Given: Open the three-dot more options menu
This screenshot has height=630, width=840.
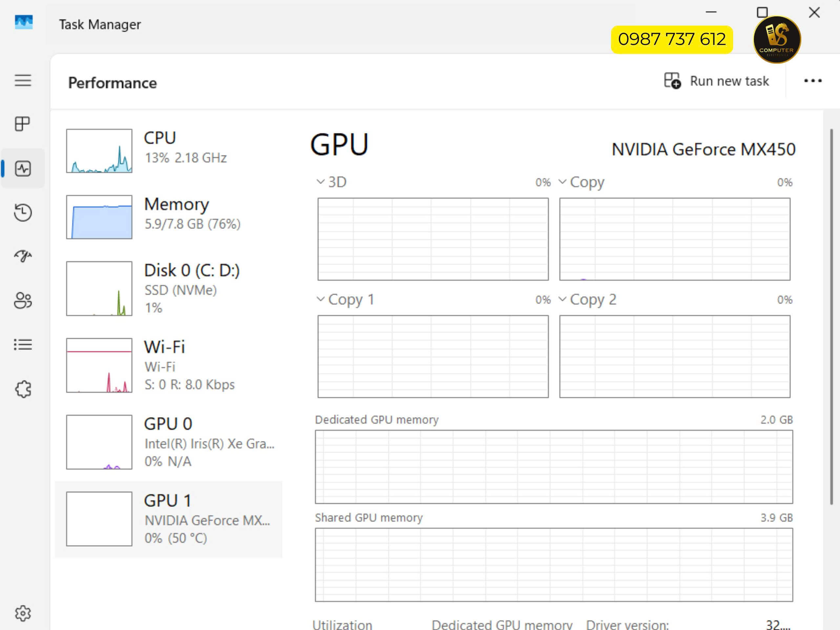Looking at the screenshot, I should pyautogui.click(x=813, y=81).
